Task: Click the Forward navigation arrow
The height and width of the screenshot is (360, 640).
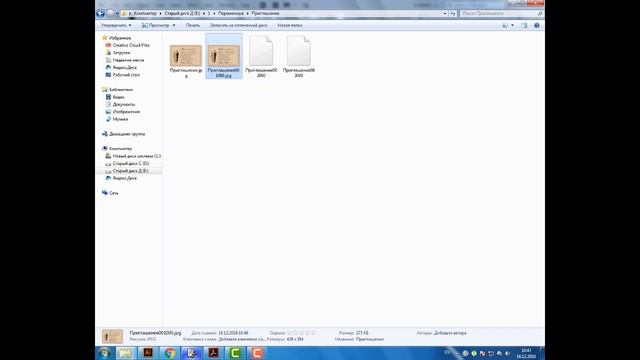Action: click(x=110, y=13)
